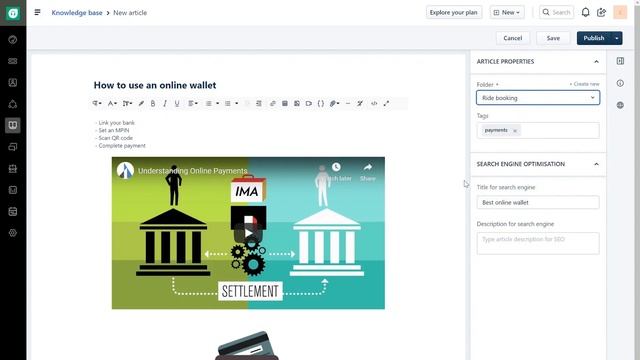The height and width of the screenshot is (360, 640).
Task: Open the knowledge base book icon
Action: click(x=13, y=125)
